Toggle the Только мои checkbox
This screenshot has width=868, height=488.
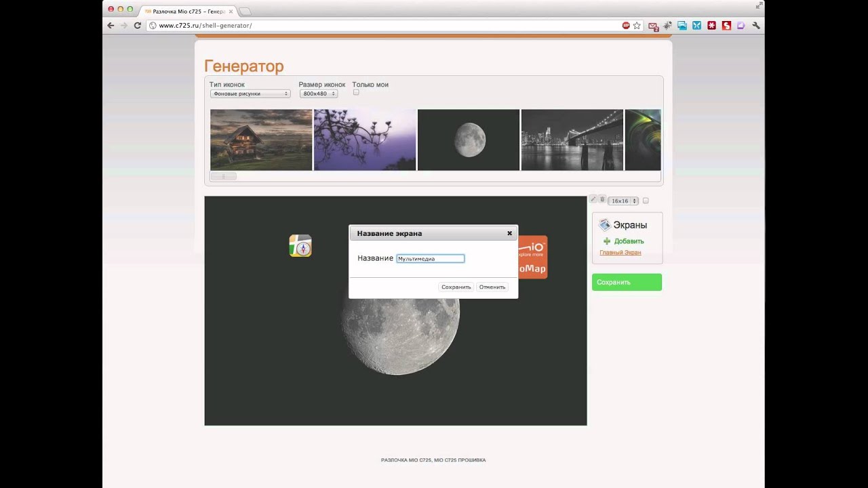tap(356, 92)
